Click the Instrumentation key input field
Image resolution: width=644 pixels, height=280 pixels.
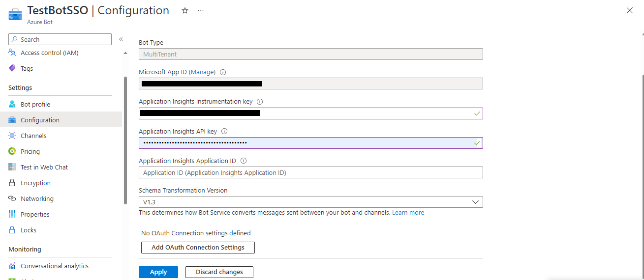point(310,113)
